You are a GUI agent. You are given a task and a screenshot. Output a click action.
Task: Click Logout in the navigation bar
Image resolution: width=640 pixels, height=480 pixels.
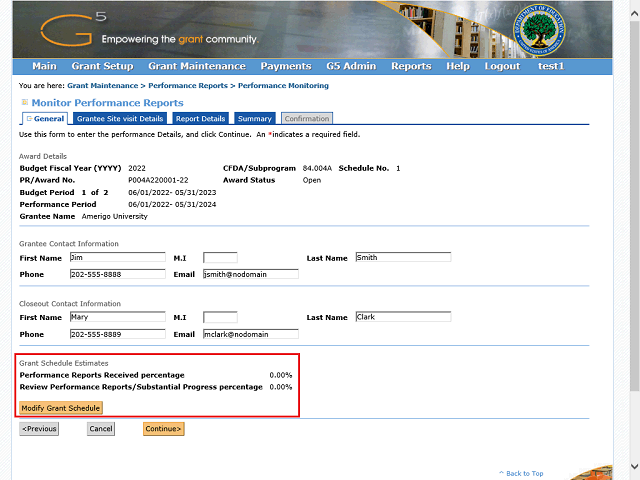pyautogui.click(x=502, y=66)
